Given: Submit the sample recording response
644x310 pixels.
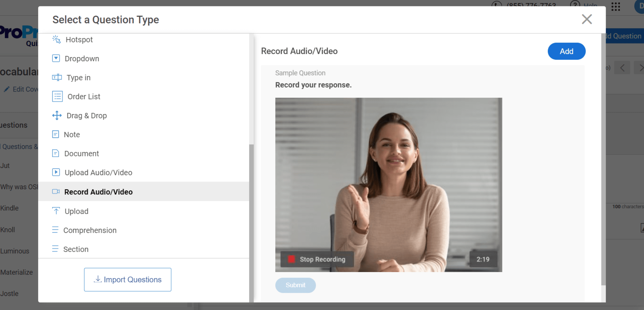Looking at the screenshot, I should tap(295, 285).
